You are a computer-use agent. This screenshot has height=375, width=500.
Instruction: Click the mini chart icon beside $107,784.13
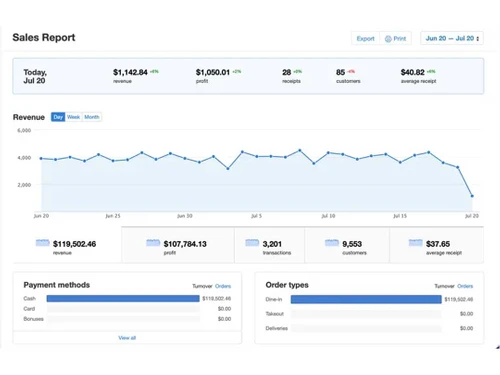pyautogui.click(x=153, y=243)
